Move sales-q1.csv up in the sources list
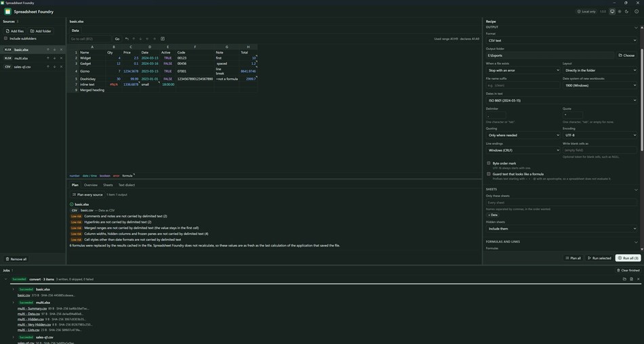Viewport: 644px width, 344px height. 47,66
